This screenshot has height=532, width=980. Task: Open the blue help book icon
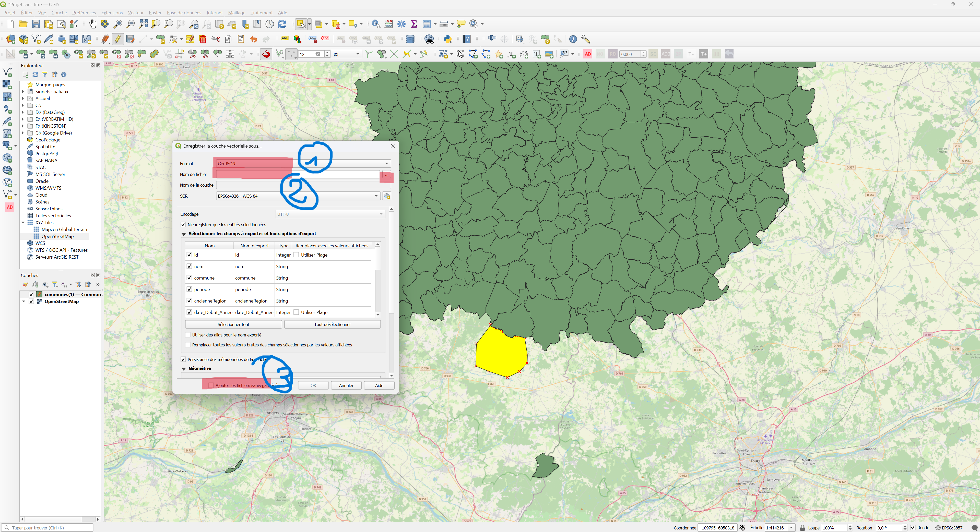tap(467, 39)
